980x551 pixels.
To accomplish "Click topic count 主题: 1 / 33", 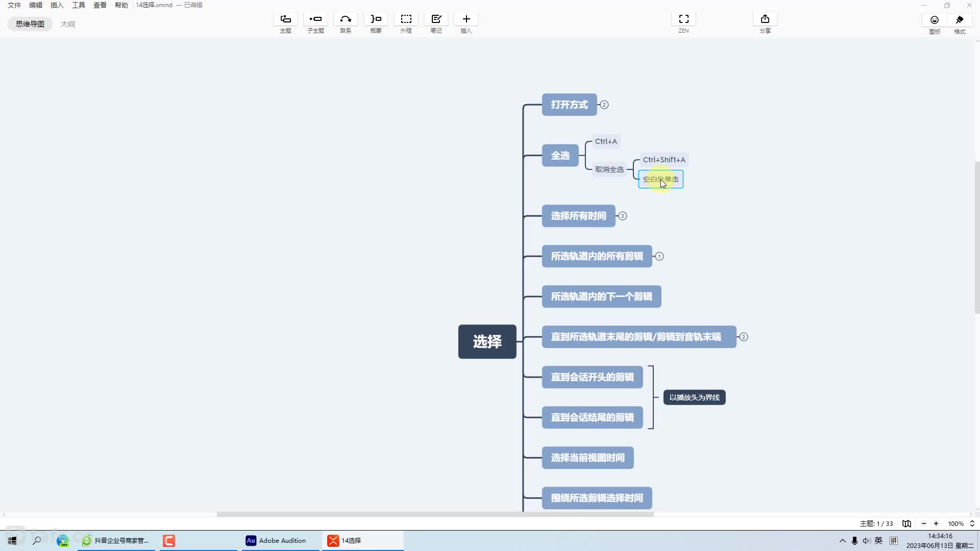I will [876, 523].
